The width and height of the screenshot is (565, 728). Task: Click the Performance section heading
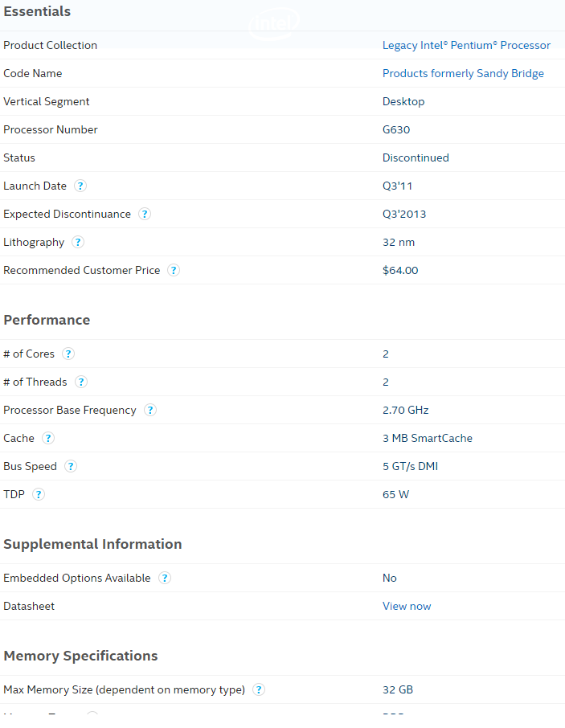[x=47, y=320]
